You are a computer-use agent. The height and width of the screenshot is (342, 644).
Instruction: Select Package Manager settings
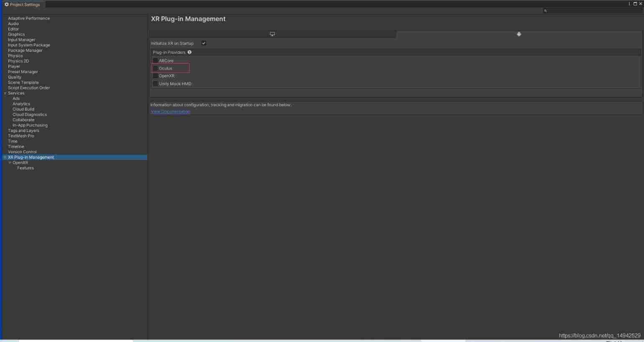25,51
